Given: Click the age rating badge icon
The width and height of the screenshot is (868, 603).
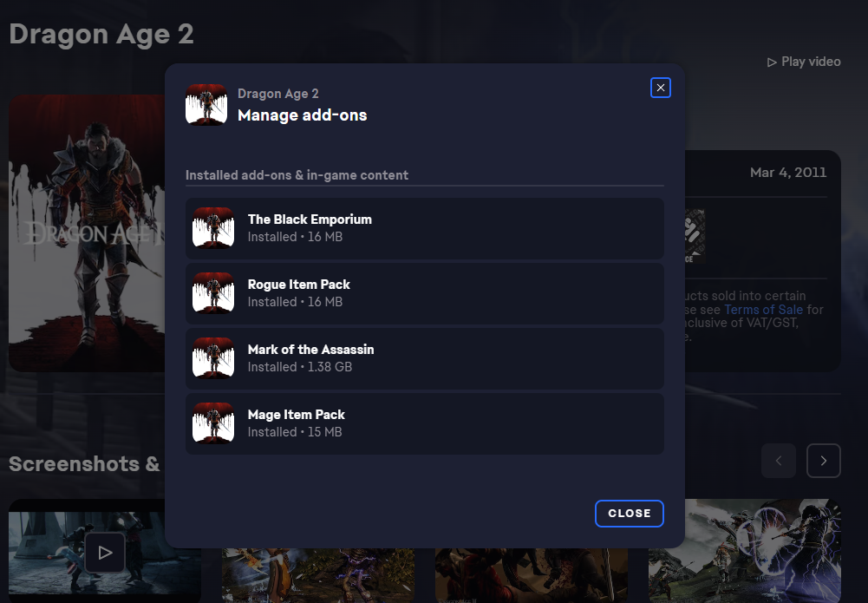Looking at the screenshot, I should [695, 236].
